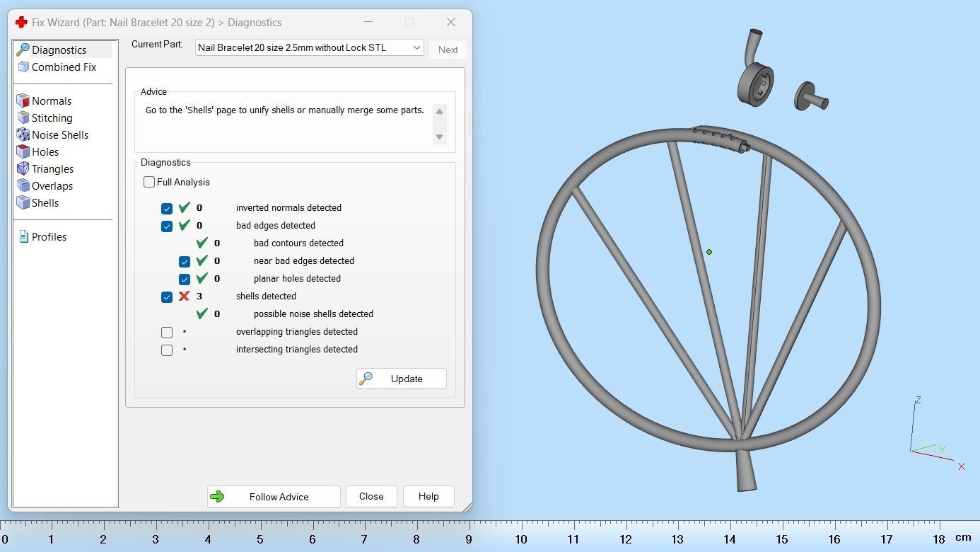Open the Triangles page
The height and width of the screenshot is (552, 980).
coord(52,168)
